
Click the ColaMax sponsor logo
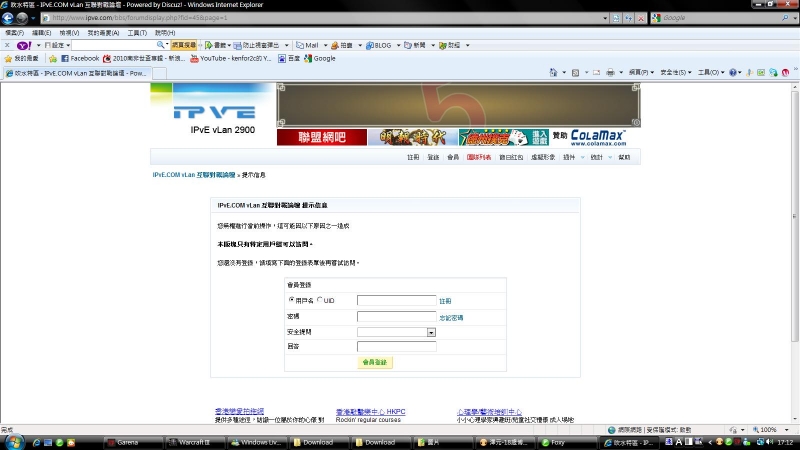[x=598, y=137]
